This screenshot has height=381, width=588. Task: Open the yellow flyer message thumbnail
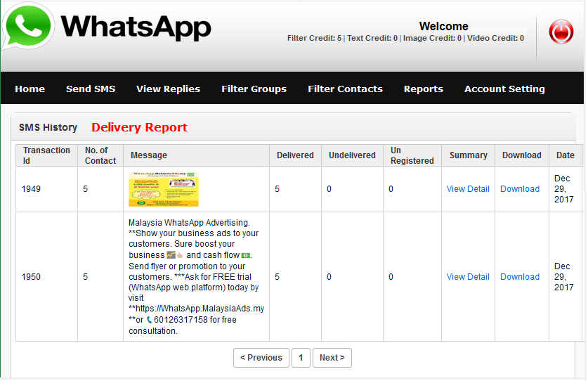tap(164, 189)
